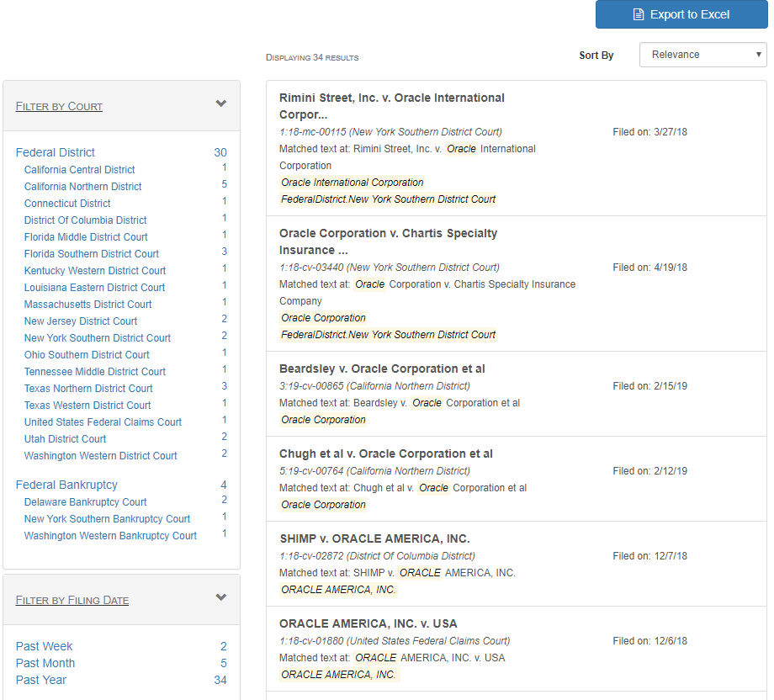Image resolution: width=774 pixels, height=700 pixels.
Task: Select California Northern District filter
Action: coord(82,187)
